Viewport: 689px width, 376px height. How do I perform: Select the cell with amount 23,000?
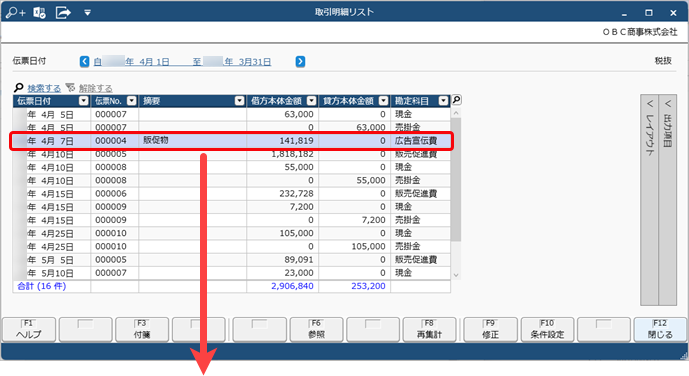pos(283,273)
